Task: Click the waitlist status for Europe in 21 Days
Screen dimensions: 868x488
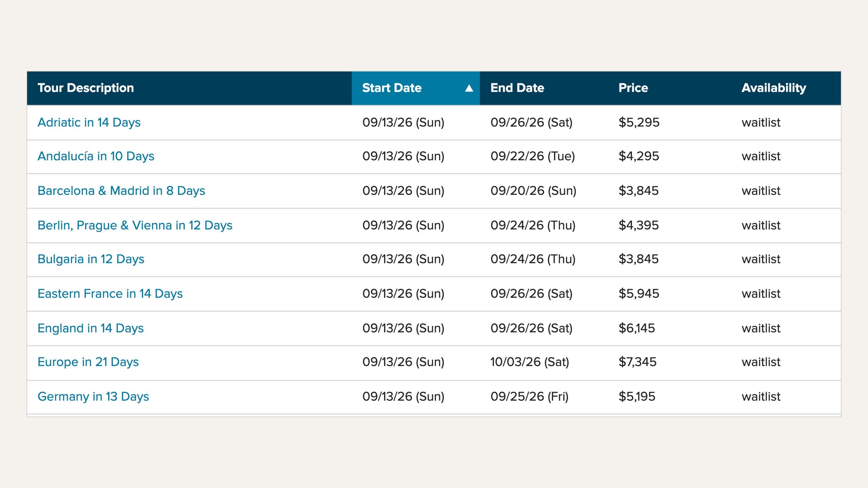Action: click(761, 362)
